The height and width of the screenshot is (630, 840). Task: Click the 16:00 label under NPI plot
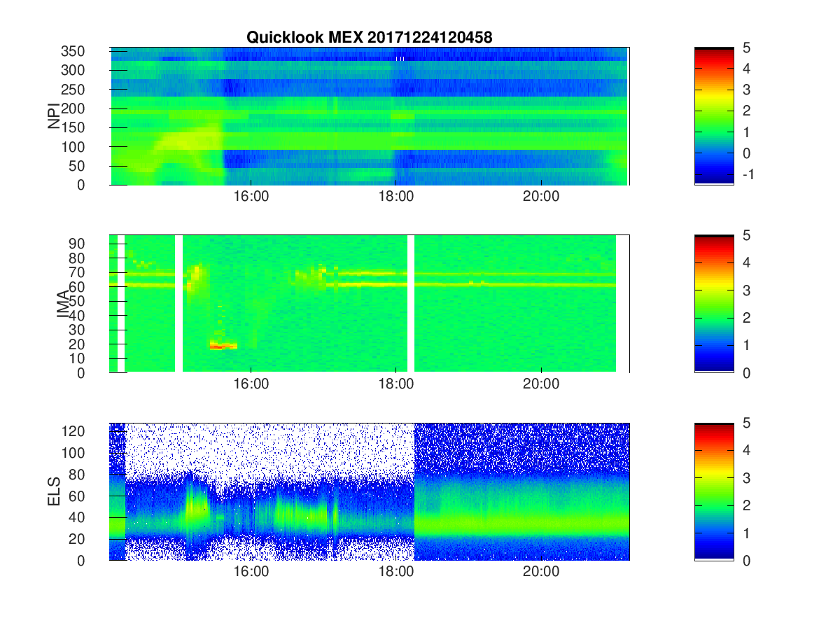pos(251,196)
